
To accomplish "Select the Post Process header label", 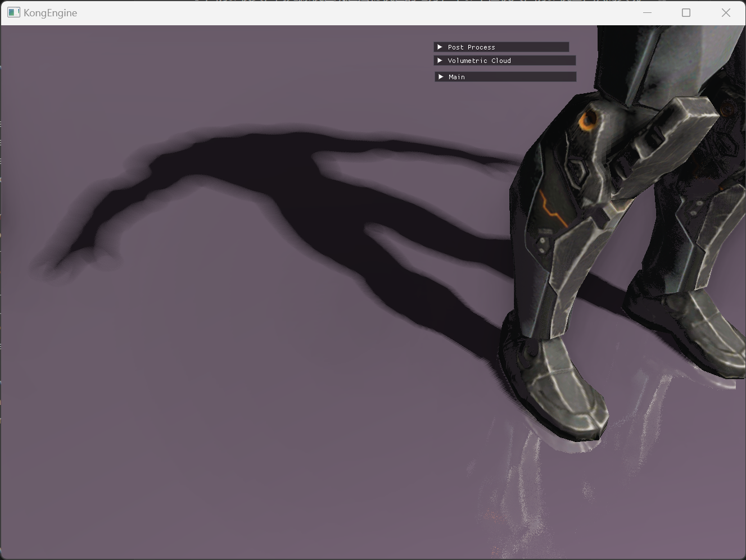I will point(471,47).
